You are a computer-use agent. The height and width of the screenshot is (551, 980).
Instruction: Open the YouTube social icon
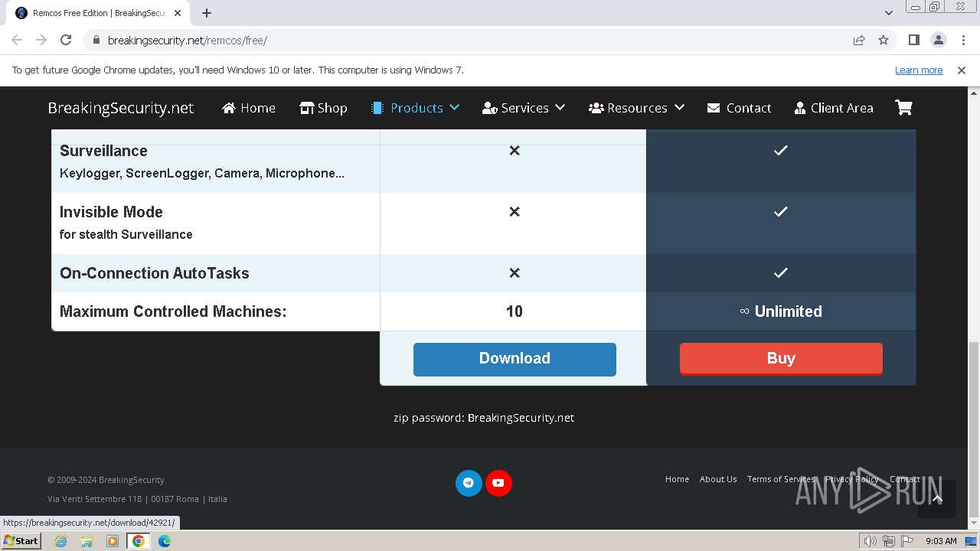[x=498, y=483]
